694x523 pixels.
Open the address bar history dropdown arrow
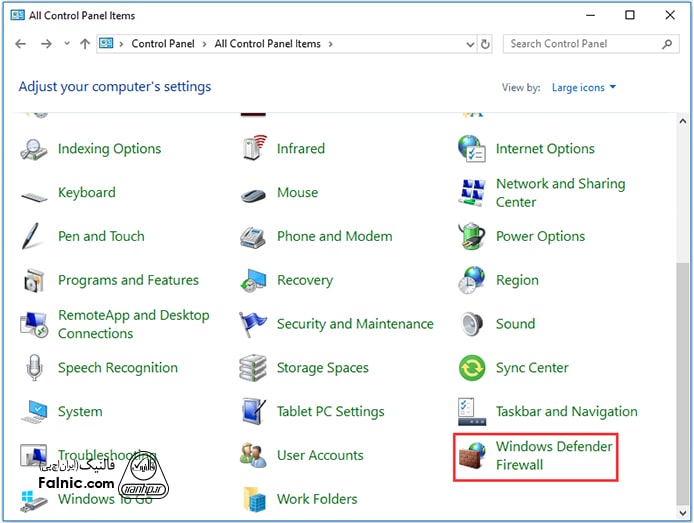click(x=470, y=44)
